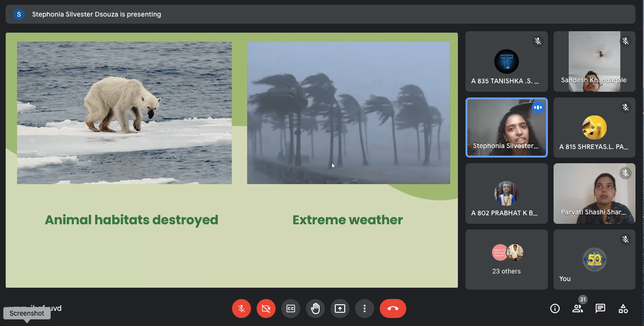Show the participants list
Viewport: 644px width, 326px height.
(x=577, y=308)
